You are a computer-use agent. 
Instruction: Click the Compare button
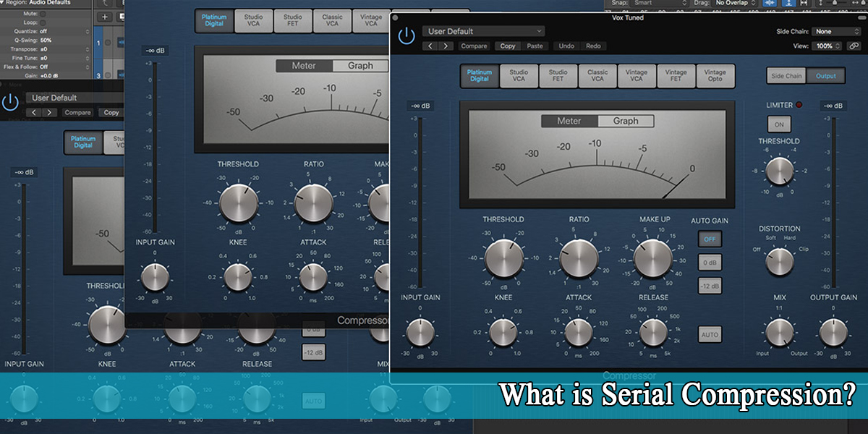(x=475, y=46)
